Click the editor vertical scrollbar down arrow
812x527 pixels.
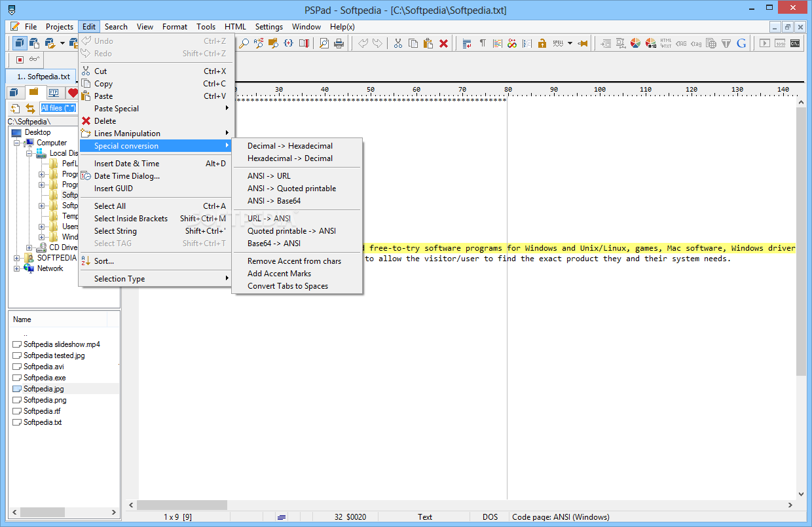coord(801,495)
